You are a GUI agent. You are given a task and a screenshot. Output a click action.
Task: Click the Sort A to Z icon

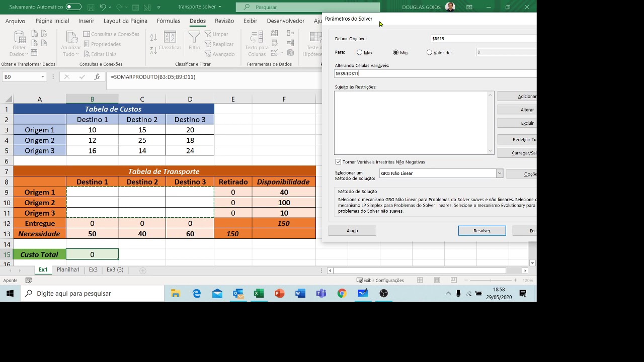tap(153, 38)
